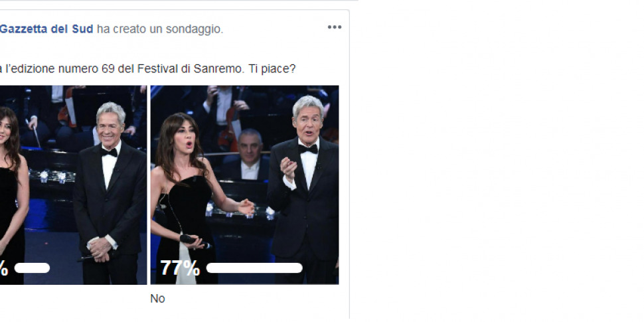Open the three-dot post options menu
Screen dimensions: 644x322
click(335, 27)
